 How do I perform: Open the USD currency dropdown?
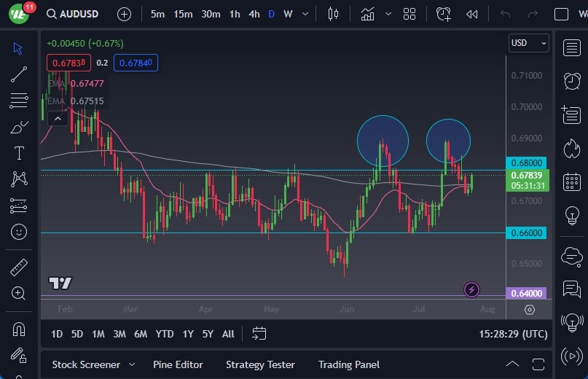click(x=528, y=43)
